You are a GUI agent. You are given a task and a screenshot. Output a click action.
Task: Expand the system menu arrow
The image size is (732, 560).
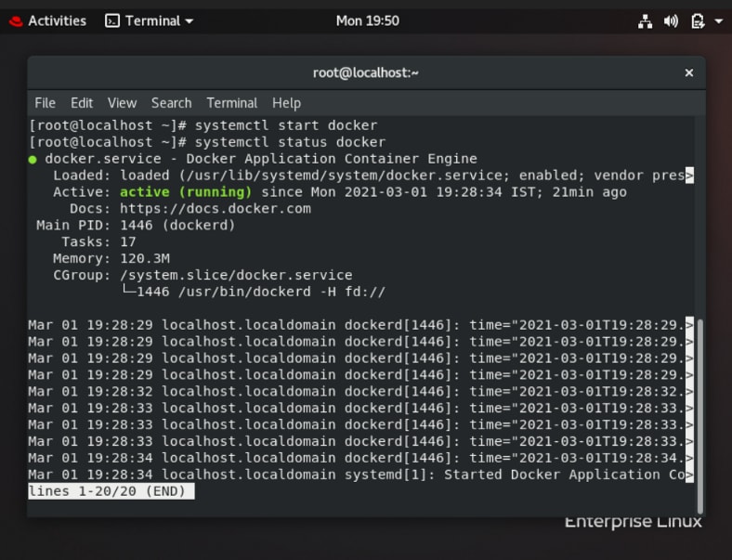tap(718, 21)
